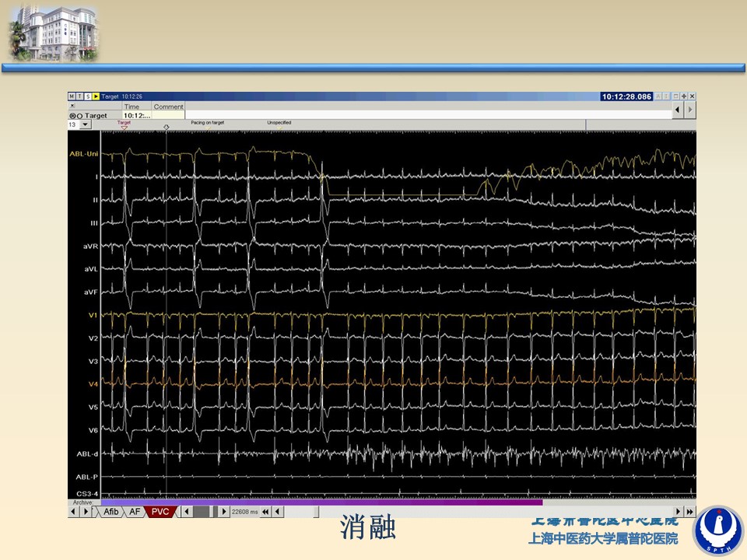Click the double-right fast forward button
This screenshot has height=560, width=747.
(x=690, y=512)
